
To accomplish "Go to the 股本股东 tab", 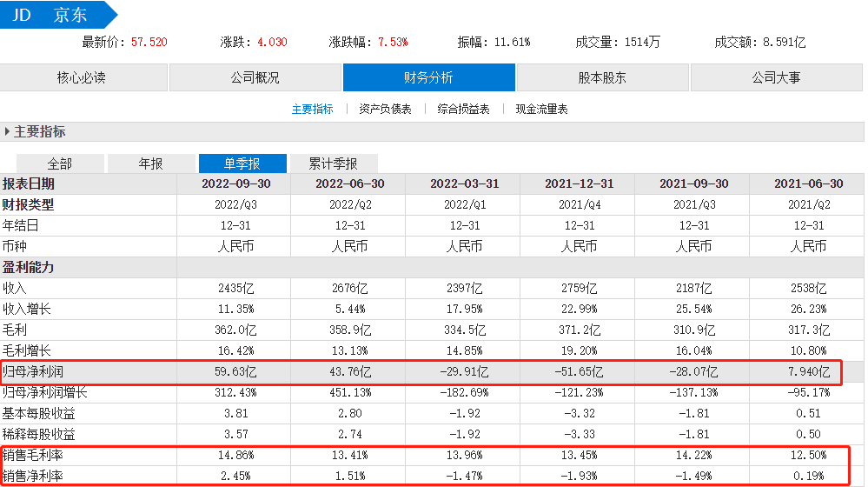I will coord(602,77).
